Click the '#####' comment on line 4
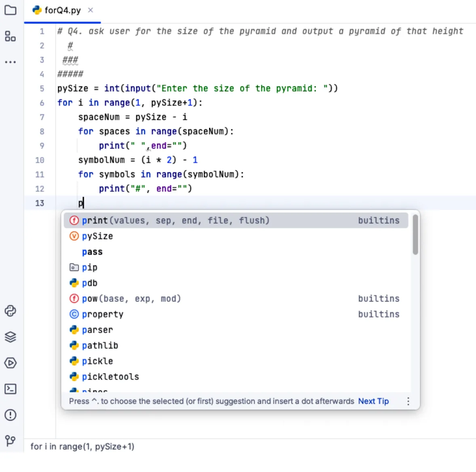This screenshot has width=476, height=472. 70,74
